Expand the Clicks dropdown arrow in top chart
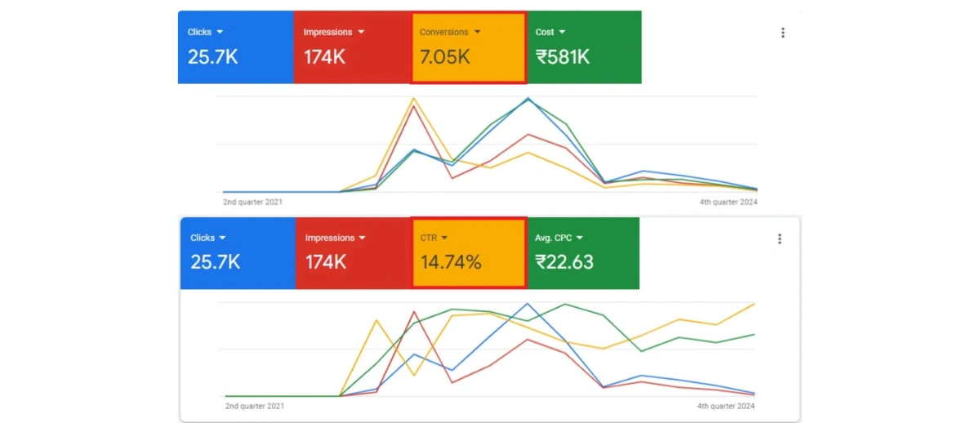The width and height of the screenshot is (980, 423). [220, 33]
